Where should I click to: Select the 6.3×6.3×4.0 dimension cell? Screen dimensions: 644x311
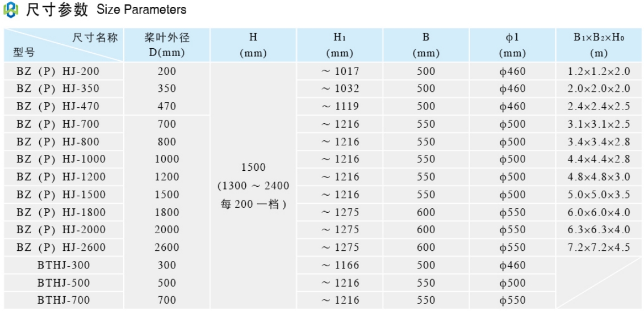click(599, 230)
